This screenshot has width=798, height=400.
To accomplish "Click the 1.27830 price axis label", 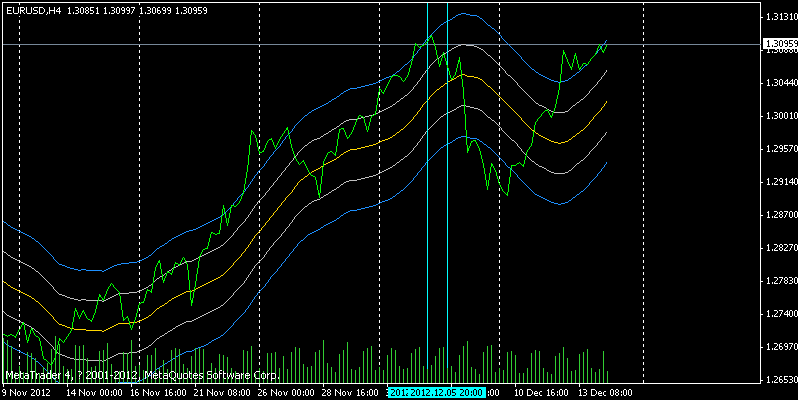I will 781,281.
